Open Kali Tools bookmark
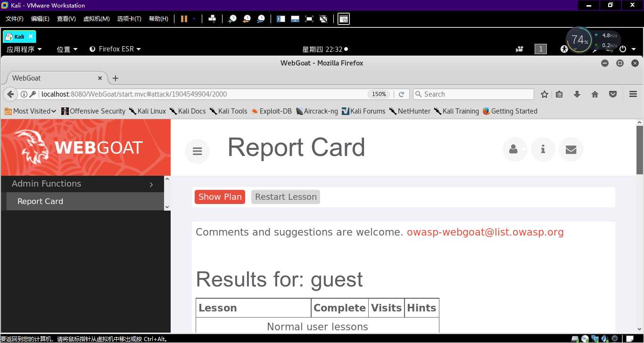The image size is (644, 343). click(x=229, y=111)
